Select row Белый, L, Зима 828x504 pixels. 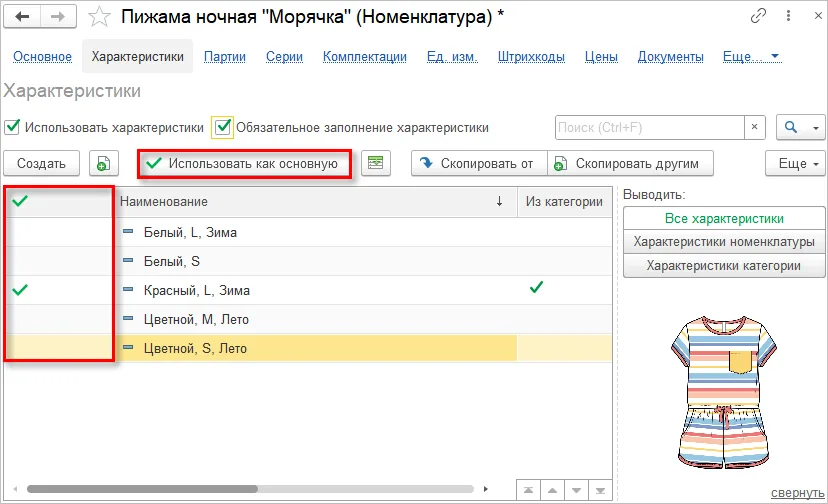coord(308,232)
